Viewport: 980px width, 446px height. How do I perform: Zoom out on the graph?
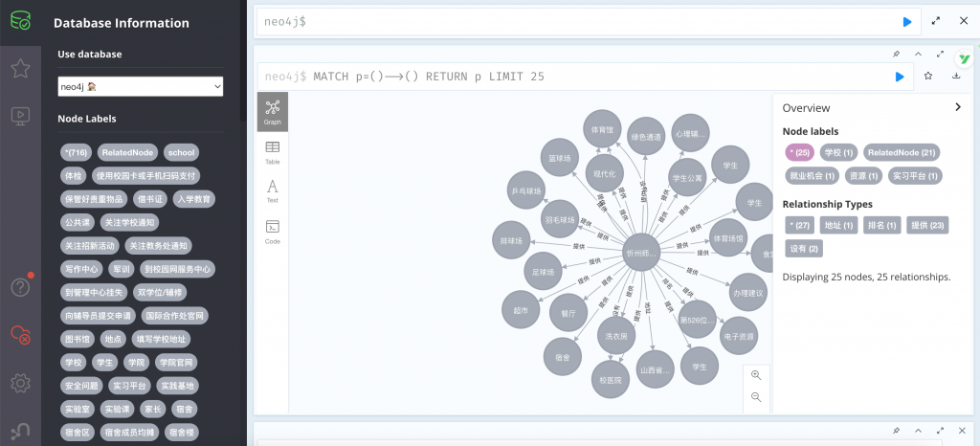pos(756,397)
